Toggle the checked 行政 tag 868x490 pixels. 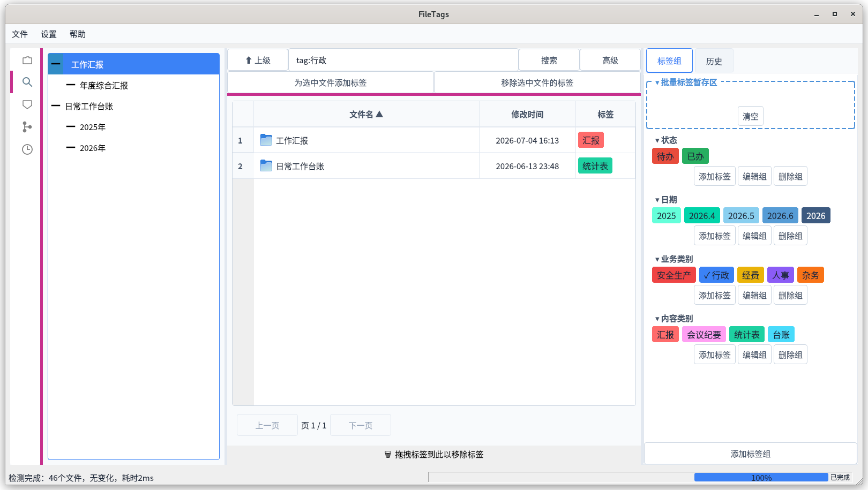pos(716,275)
